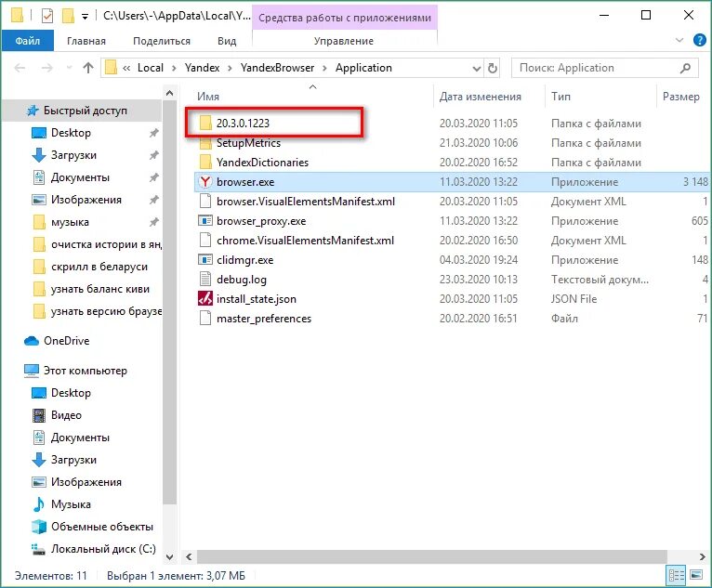Open the узнать баланс киви folder
712x588 pixels.
[99, 289]
